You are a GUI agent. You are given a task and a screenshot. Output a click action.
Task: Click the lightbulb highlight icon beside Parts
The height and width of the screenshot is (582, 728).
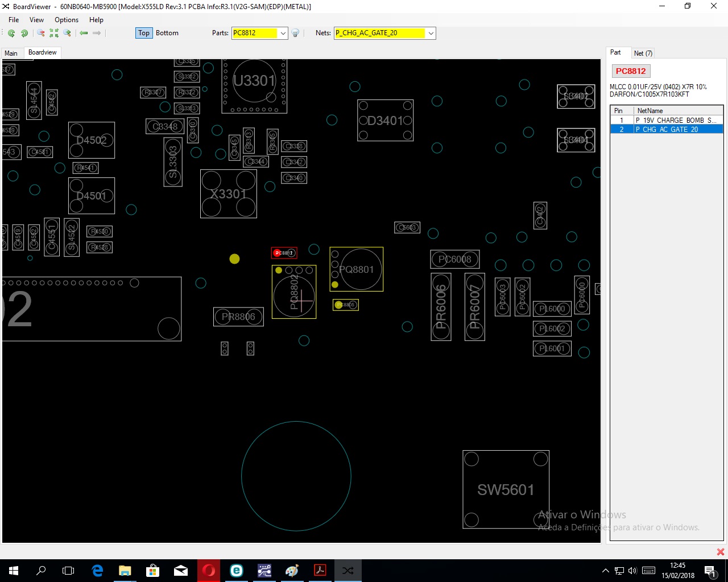296,33
